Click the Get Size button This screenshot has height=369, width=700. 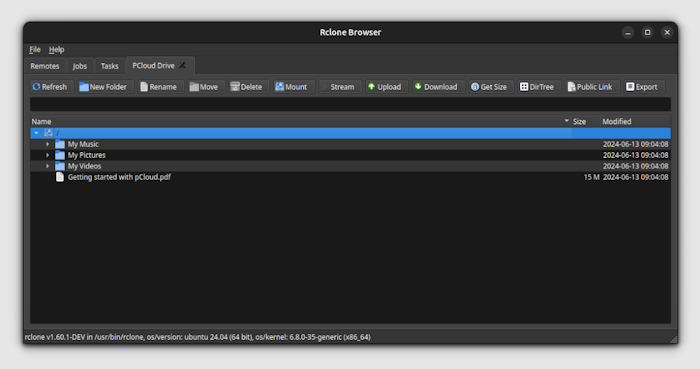coord(489,87)
